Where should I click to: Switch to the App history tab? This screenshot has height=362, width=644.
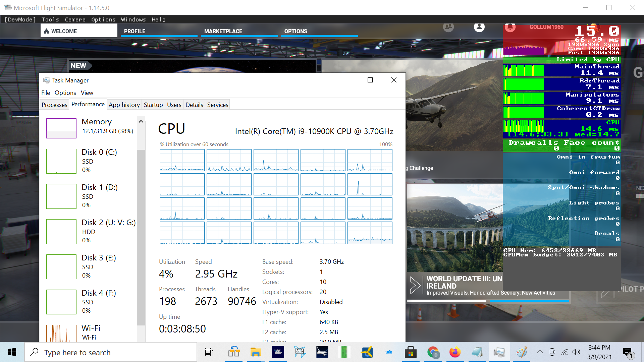[124, 105]
